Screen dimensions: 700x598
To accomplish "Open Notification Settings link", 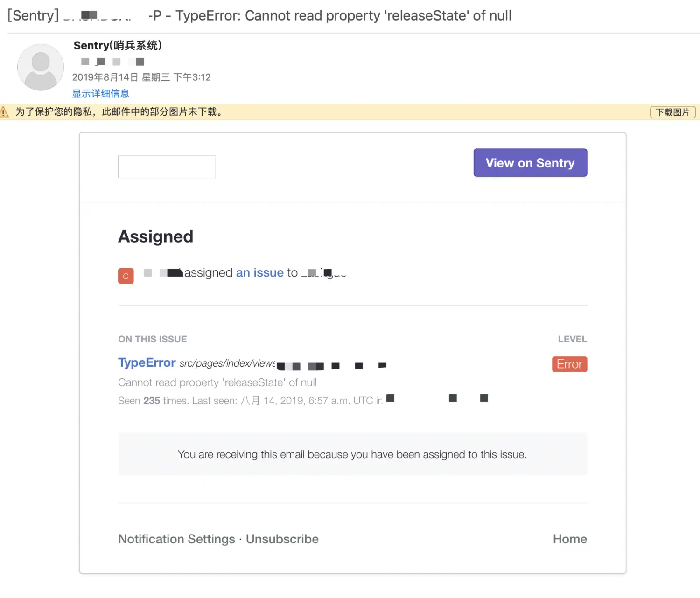I will click(x=176, y=539).
